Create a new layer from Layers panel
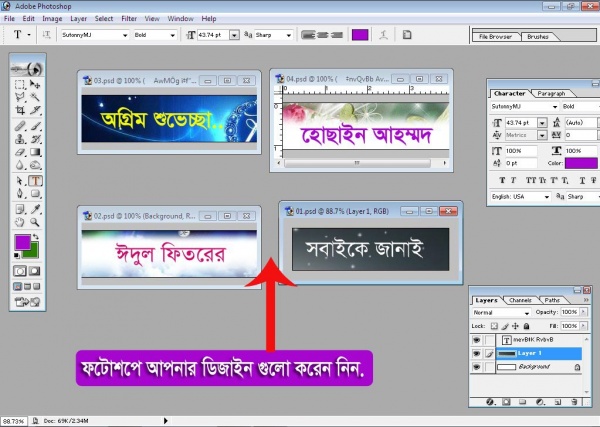The height and width of the screenshot is (427, 600). 558,402
